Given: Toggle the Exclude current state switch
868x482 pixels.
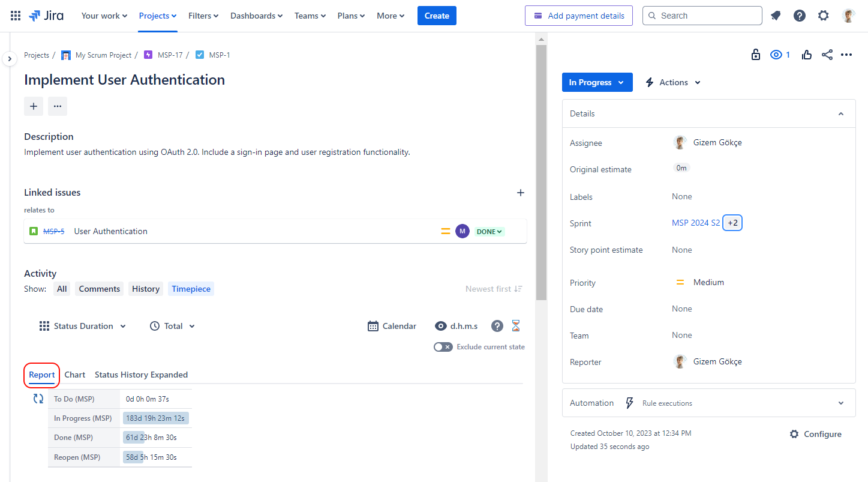Looking at the screenshot, I should click(443, 347).
